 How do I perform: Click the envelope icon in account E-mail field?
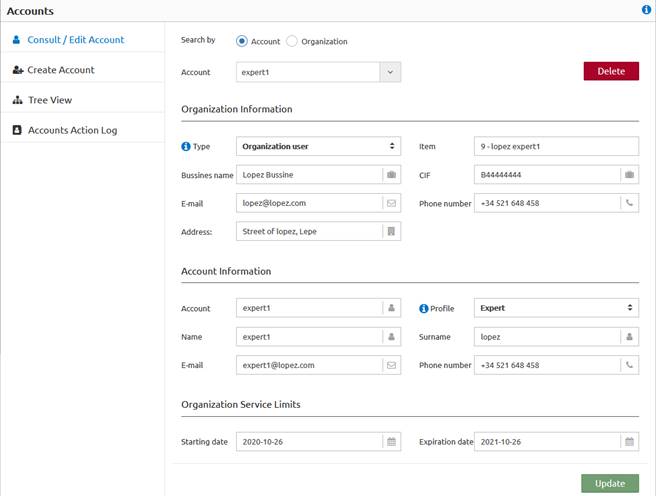click(x=392, y=365)
